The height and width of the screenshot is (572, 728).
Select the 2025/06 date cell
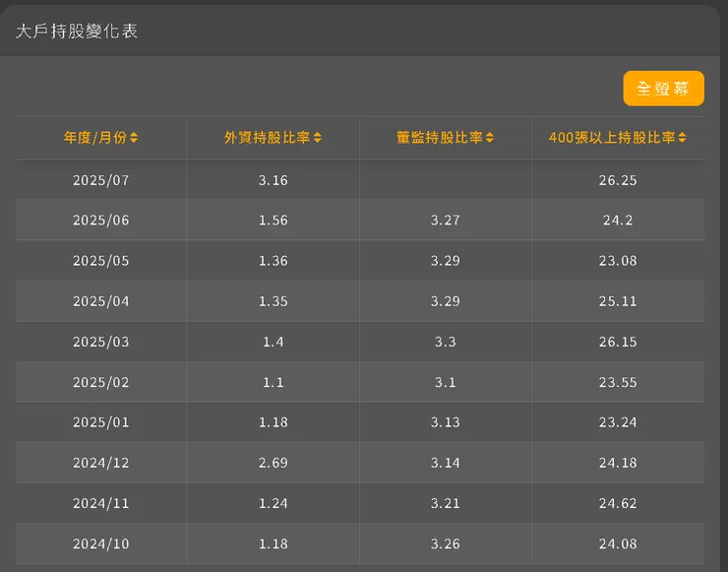click(100, 221)
